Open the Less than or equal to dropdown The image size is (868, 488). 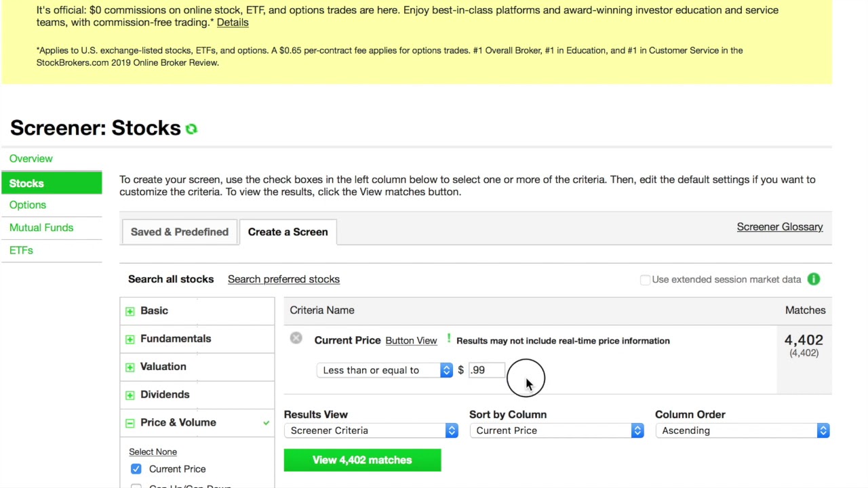(384, 370)
